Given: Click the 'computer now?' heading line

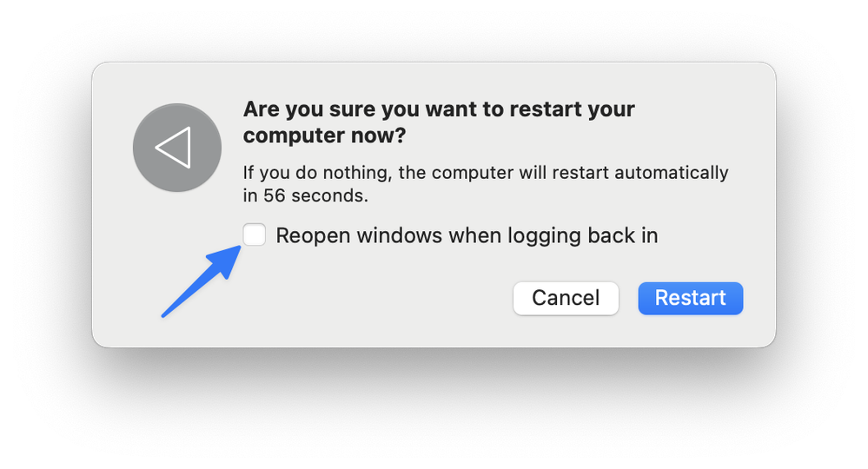Looking at the screenshot, I should 324,135.
